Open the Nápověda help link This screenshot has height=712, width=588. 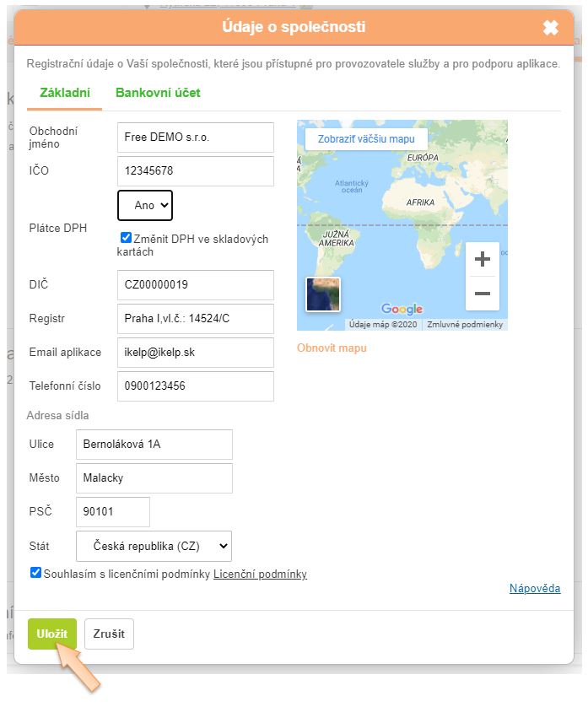tap(535, 589)
